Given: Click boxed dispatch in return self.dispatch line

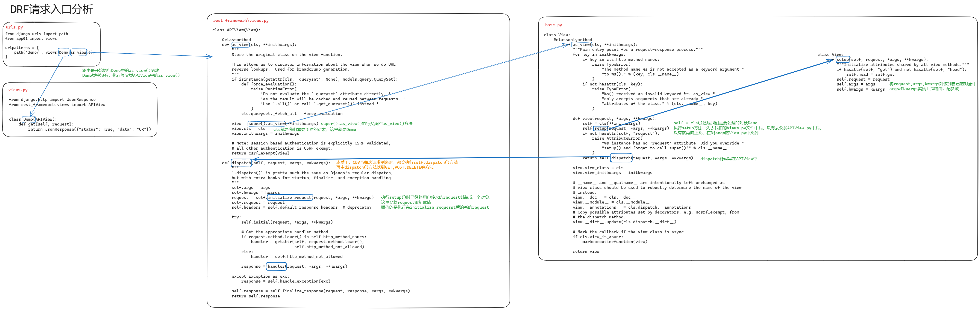Looking at the screenshot, I should 621,158.
